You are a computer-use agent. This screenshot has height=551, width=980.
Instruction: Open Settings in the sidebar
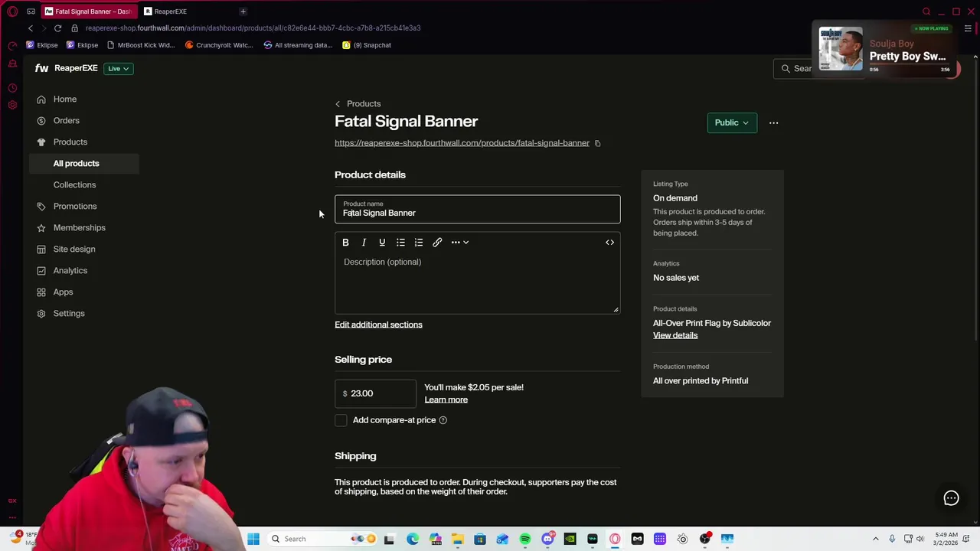coord(69,314)
